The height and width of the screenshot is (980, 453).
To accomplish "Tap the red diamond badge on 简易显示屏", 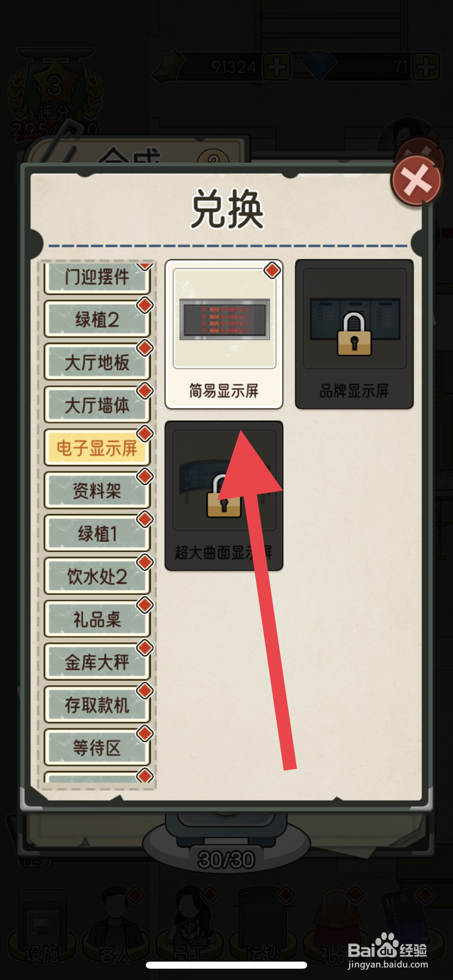I will [x=272, y=271].
